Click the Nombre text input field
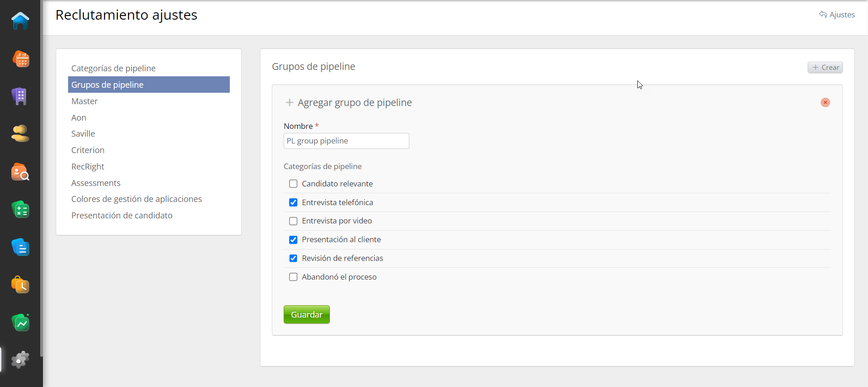 346,141
